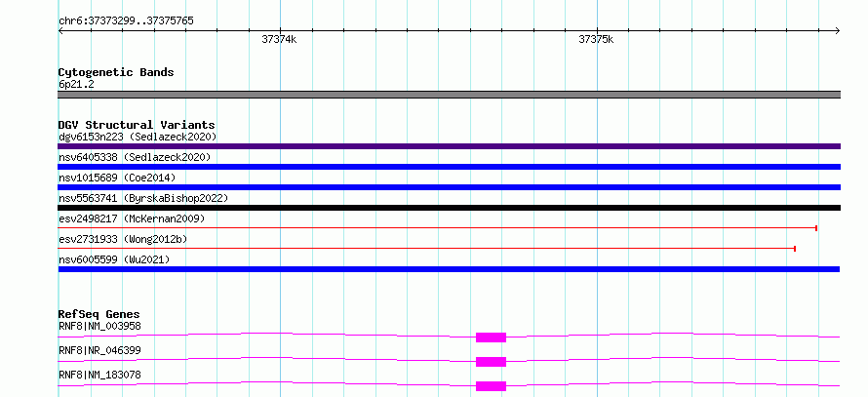The image size is (868, 397).
Task: Click the Cytogenetic Bands track title
Action: 116,72
